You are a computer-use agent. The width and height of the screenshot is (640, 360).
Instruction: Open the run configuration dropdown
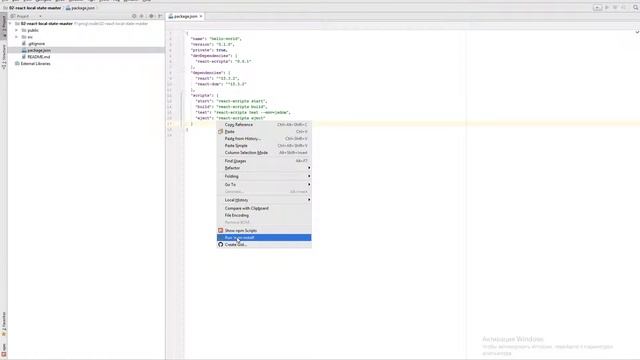click(x=597, y=8)
